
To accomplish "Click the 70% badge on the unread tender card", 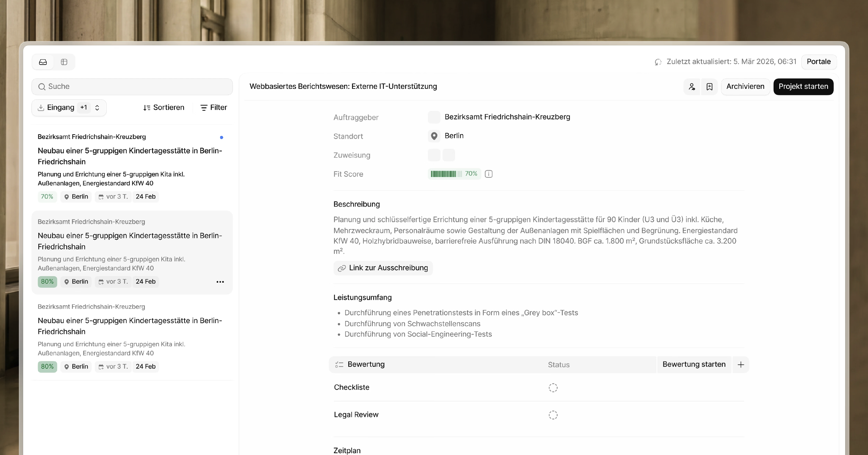I will click(47, 197).
